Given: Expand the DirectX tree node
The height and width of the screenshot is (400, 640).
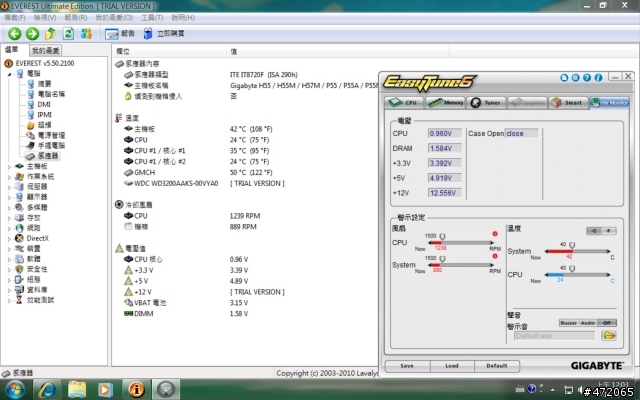Looking at the screenshot, I should click(9, 238).
